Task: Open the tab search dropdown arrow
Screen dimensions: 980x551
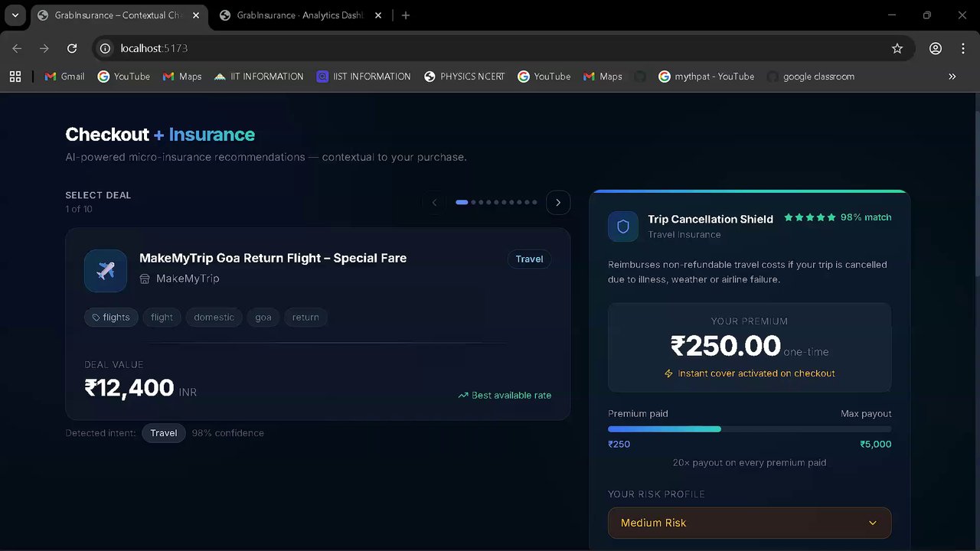Action: pos(15,15)
